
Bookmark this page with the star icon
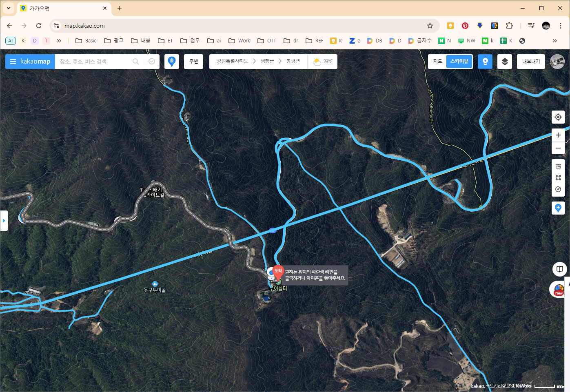pos(430,26)
